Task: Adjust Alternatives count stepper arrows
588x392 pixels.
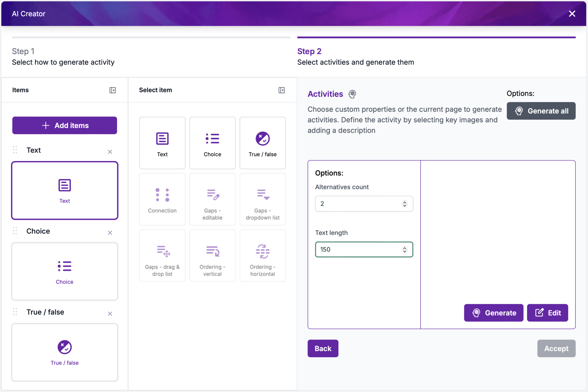Action: pyautogui.click(x=405, y=204)
